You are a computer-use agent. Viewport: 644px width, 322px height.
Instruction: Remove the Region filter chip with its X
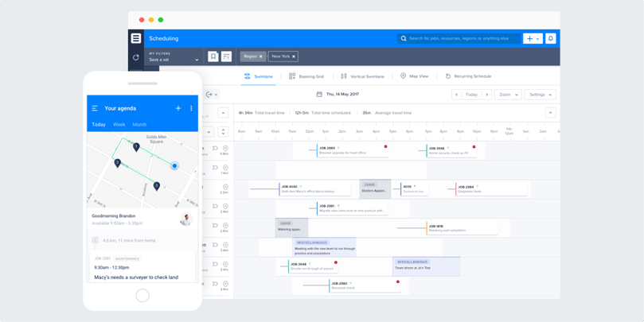(261, 56)
